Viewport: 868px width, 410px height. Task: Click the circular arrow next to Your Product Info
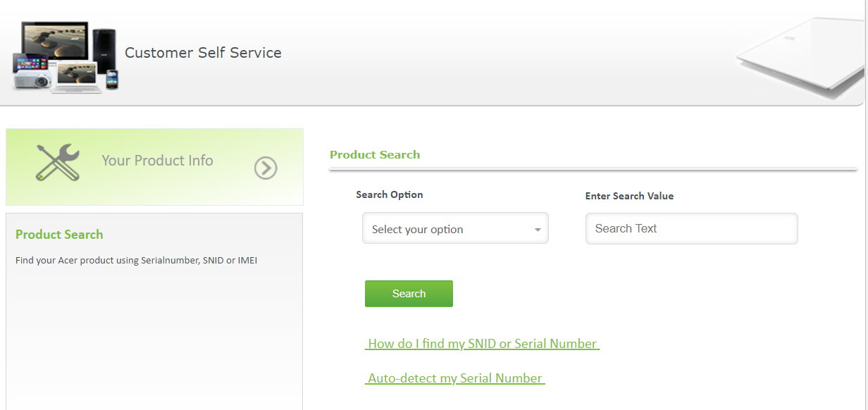pyautogui.click(x=266, y=168)
